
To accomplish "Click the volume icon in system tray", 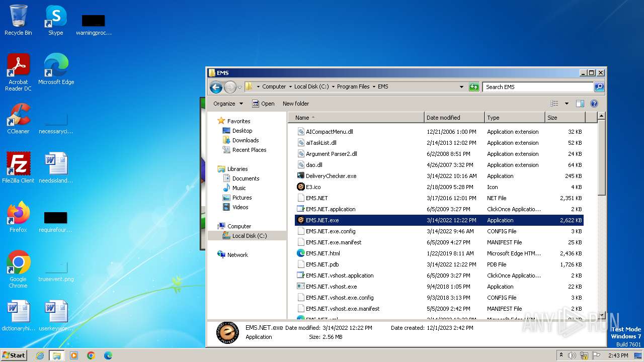I will pyautogui.click(x=572, y=355).
